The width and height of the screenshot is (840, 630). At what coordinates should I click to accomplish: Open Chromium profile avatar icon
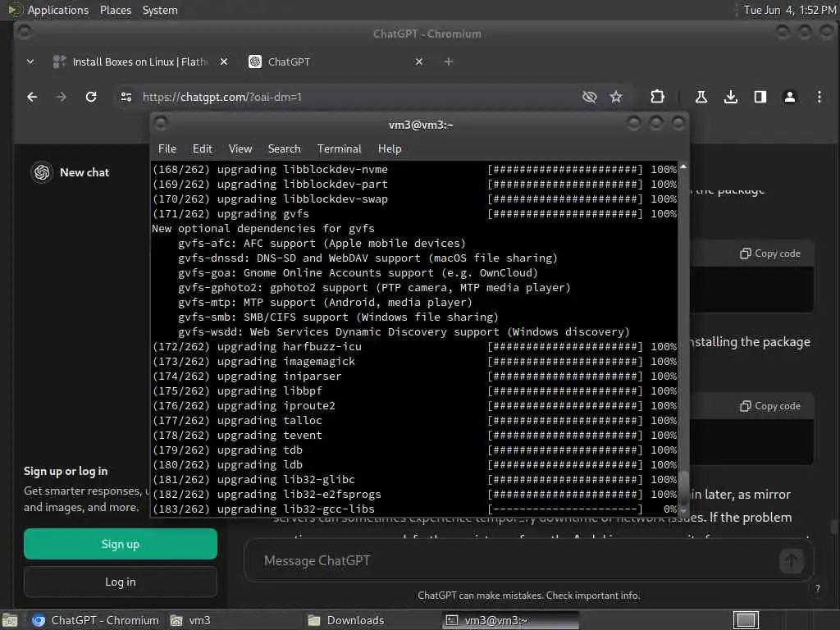790,97
